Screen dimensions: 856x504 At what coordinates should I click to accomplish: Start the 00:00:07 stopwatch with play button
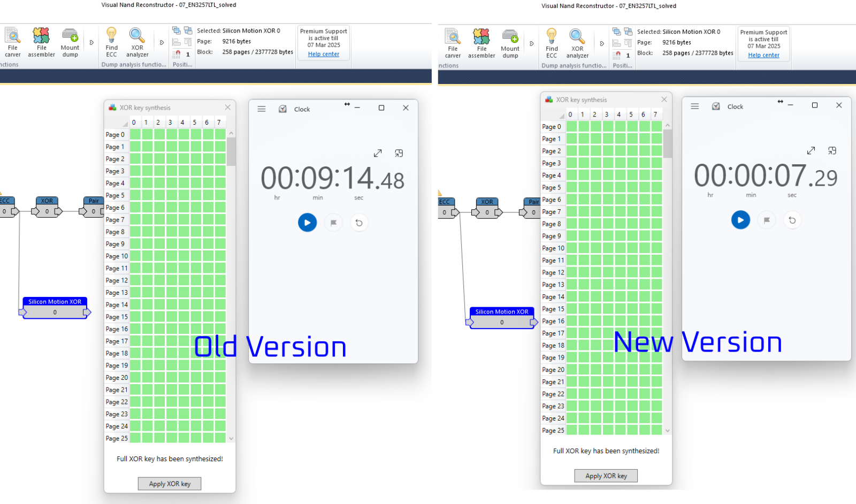pos(741,220)
